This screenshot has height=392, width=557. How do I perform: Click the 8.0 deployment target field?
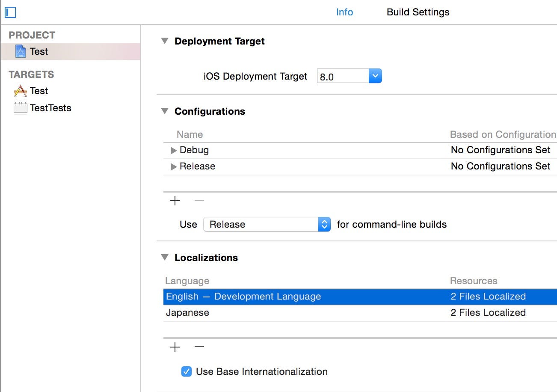(x=343, y=77)
